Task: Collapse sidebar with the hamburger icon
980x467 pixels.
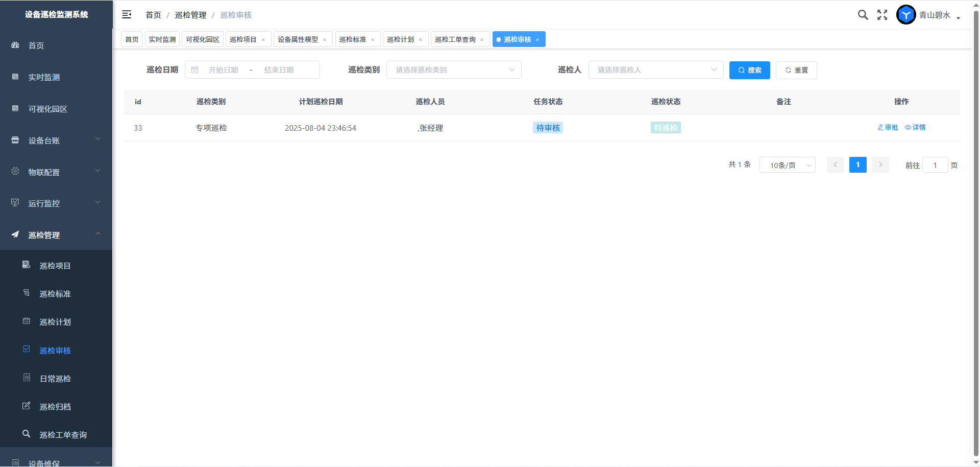Action: pyautogui.click(x=127, y=15)
